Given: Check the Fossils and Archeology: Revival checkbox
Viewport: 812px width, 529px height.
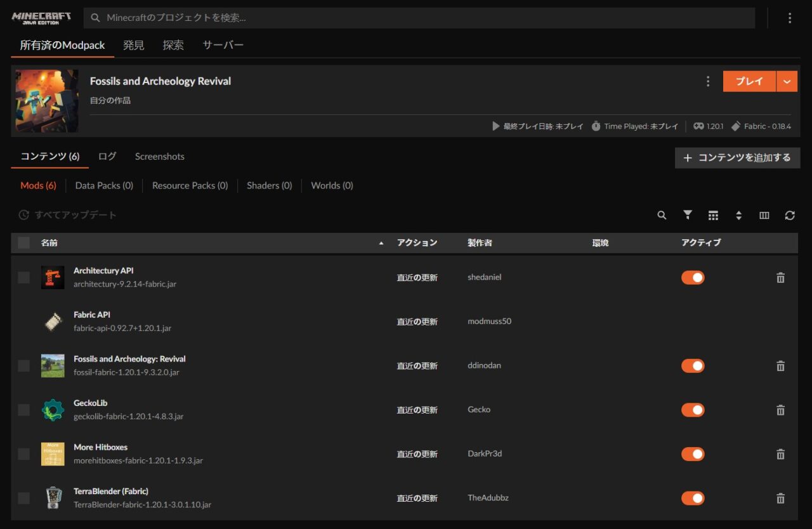Looking at the screenshot, I should [24, 366].
